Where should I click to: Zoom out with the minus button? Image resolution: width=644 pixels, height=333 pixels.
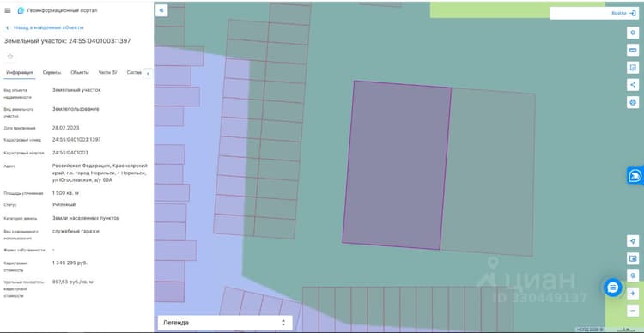click(633, 311)
